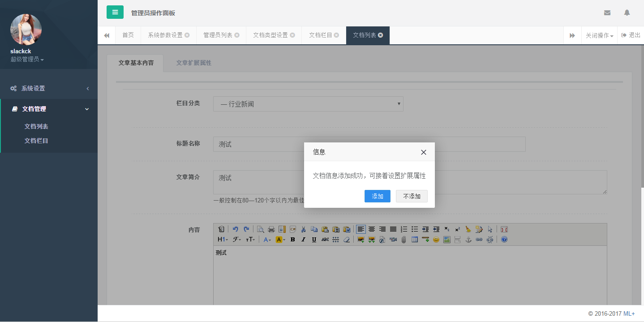Toggle underline formatting in the editor
This screenshot has width=644, height=322.
[x=314, y=240]
